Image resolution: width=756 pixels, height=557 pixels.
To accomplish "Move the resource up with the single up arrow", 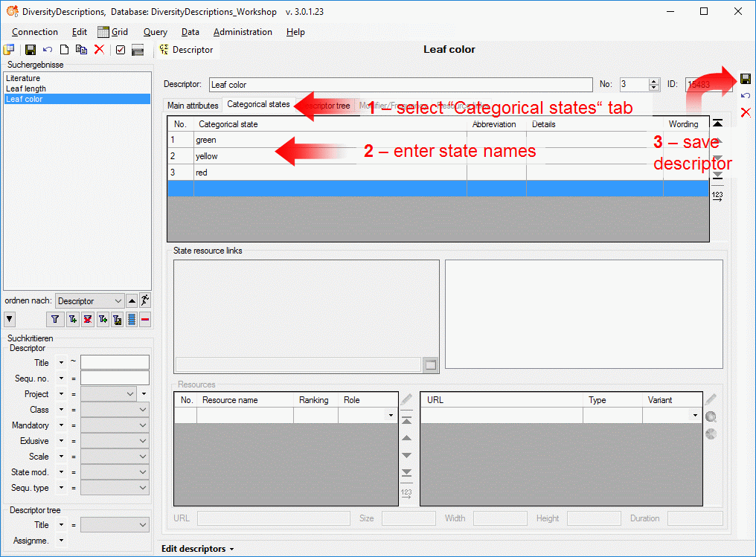I will pos(406,438).
